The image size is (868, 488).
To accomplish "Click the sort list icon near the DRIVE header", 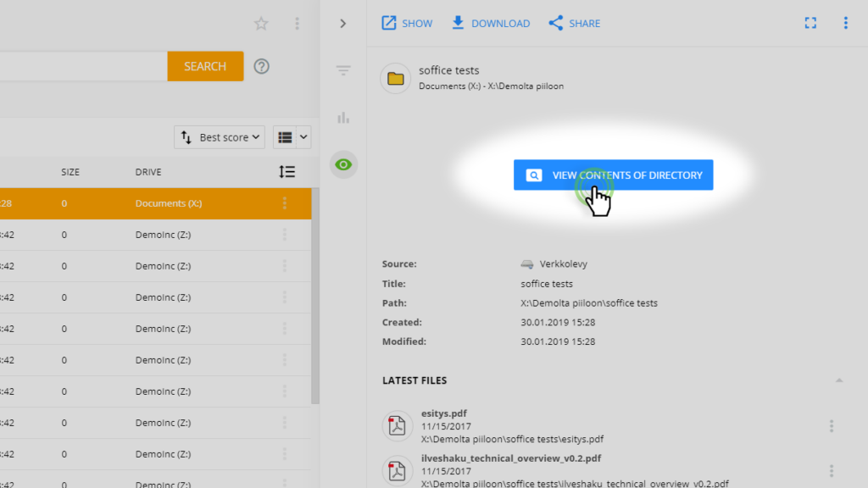I will point(287,171).
